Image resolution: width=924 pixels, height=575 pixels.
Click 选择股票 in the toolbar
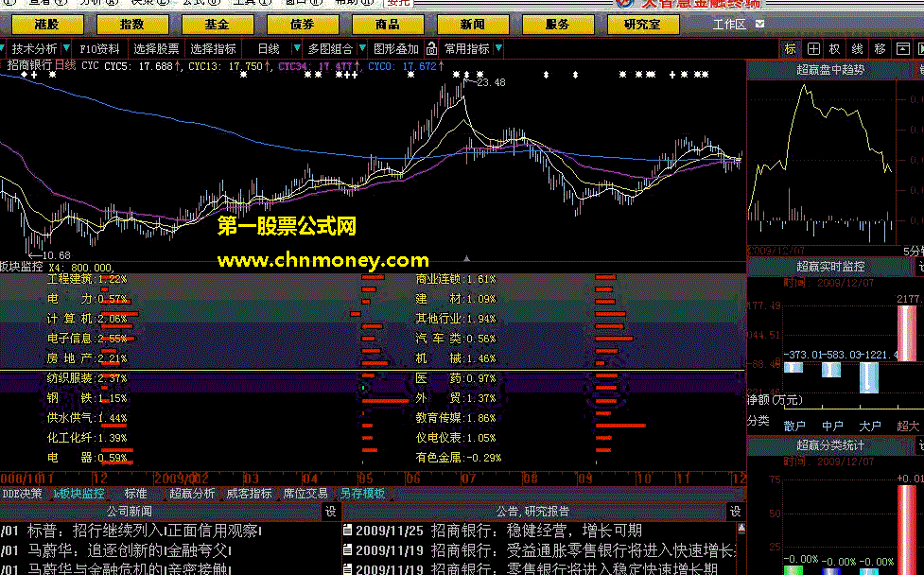(x=156, y=49)
